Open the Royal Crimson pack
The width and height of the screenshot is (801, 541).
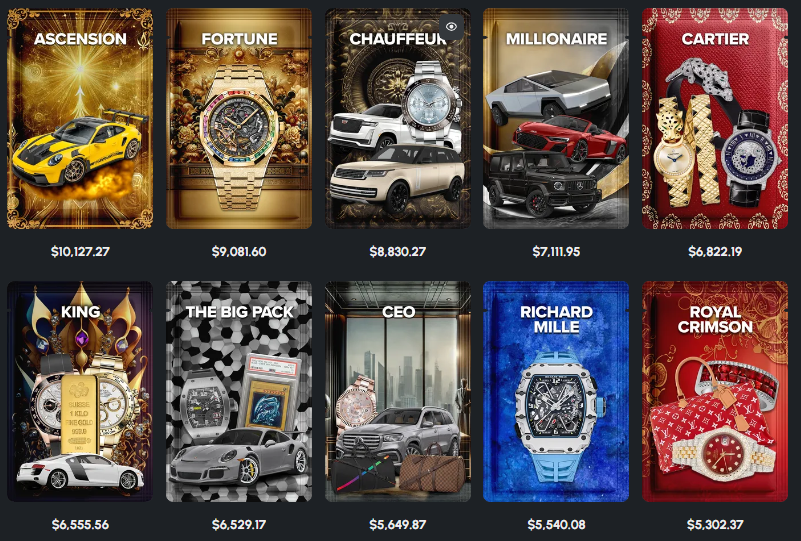click(x=715, y=391)
